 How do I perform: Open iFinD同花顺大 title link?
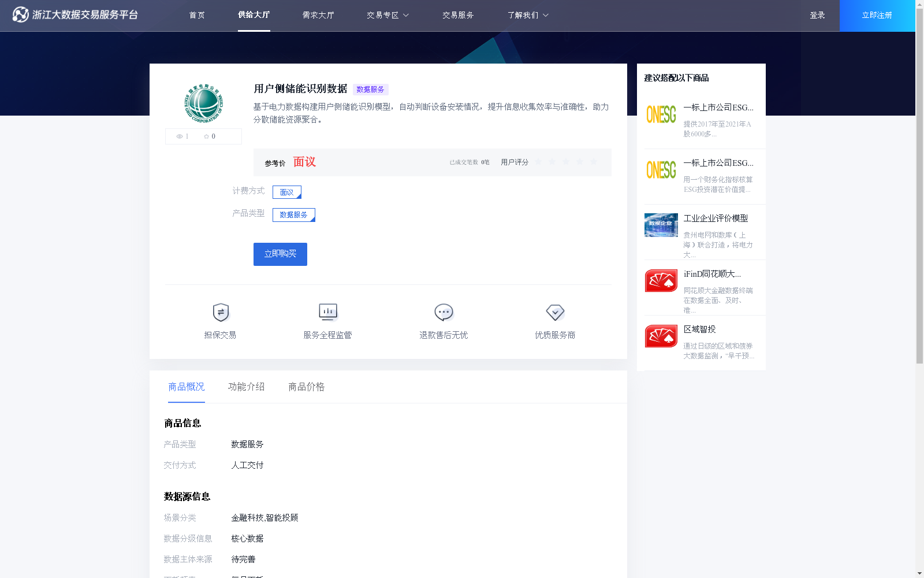[x=713, y=274]
